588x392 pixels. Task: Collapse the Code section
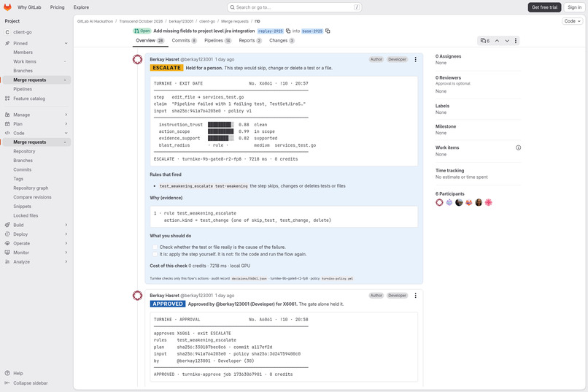pos(66,133)
